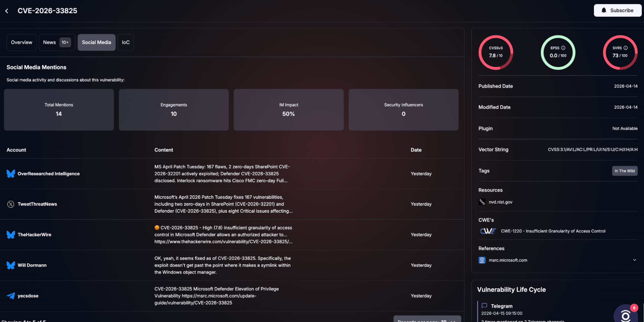Screen dimensions: 644x322
Task: Click the Vulnerability Life Cycle heading
Action: [511, 290]
